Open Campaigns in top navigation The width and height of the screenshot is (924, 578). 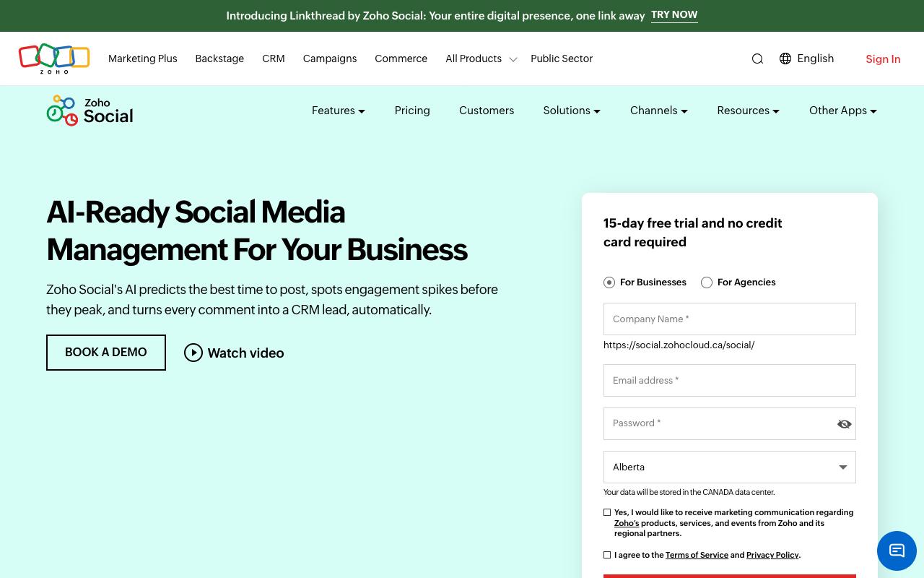point(330,59)
